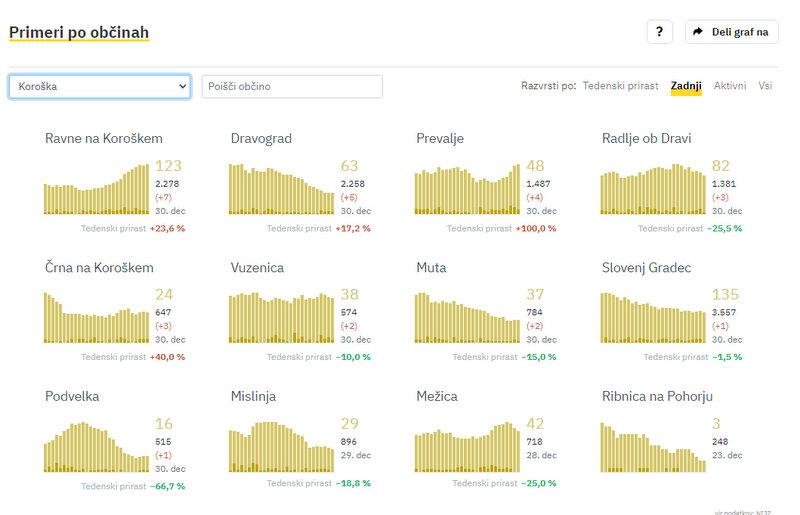Click the Deli graf na button
Viewport: 800px width, 515px height.
tap(739, 32)
